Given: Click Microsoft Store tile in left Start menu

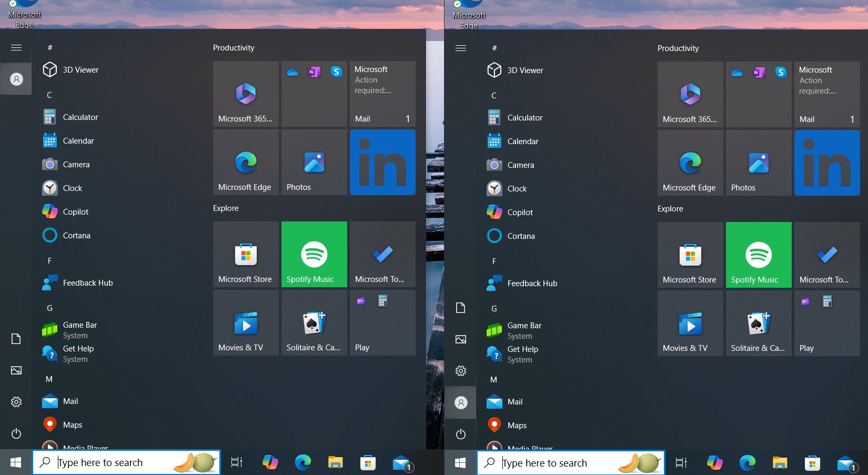Looking at the screenshot, I should click(246, 254).
